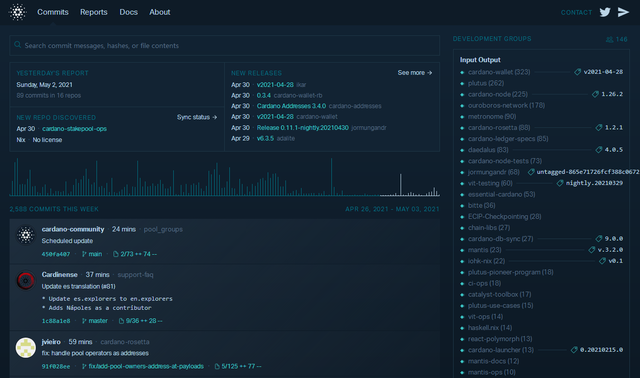Click the paper plane send icon
Screen dimensions: 640x378
[623, 12]
